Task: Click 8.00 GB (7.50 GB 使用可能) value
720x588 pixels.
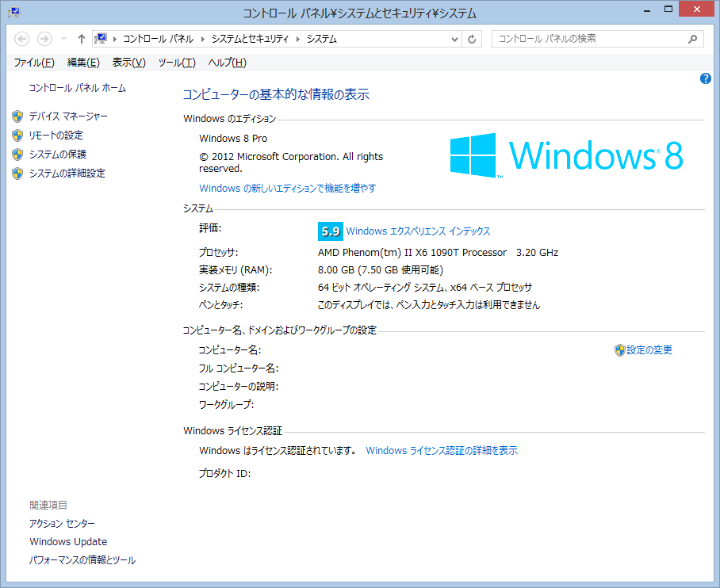Action: click(x=381, y=270)
